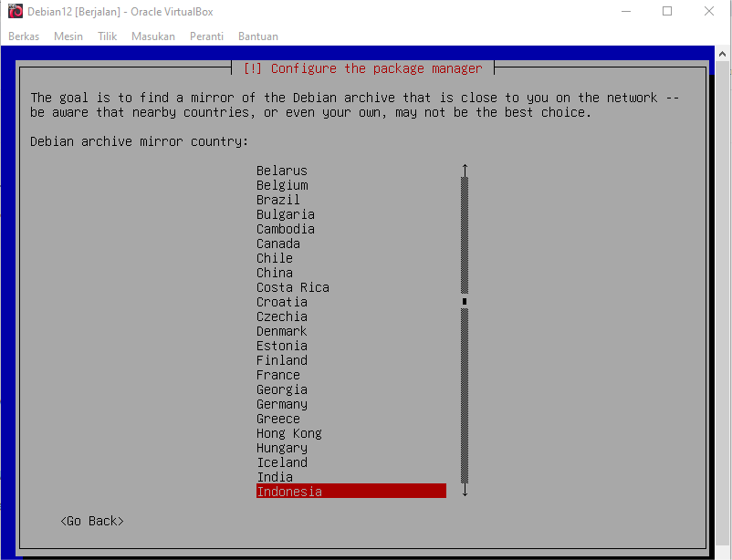
Task: Click the VirtualBox Debian12 title bar icon
Action: pyautogui.click(x=16, y=12)
